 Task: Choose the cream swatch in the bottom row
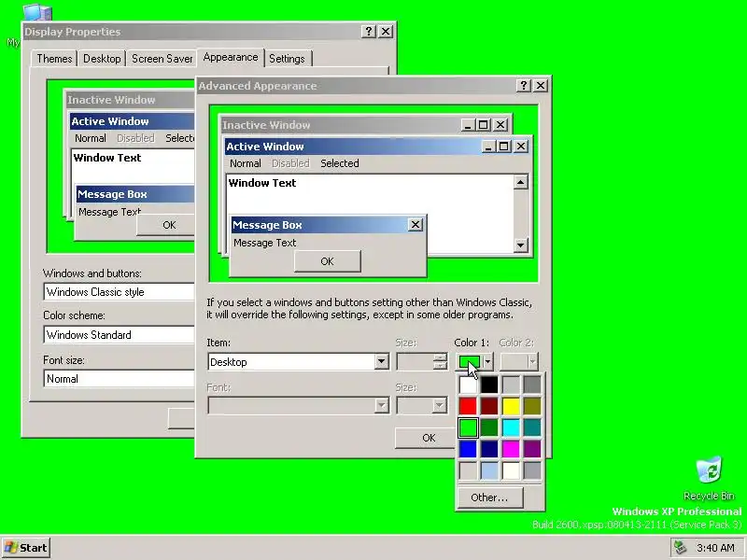tap(511, 470)
